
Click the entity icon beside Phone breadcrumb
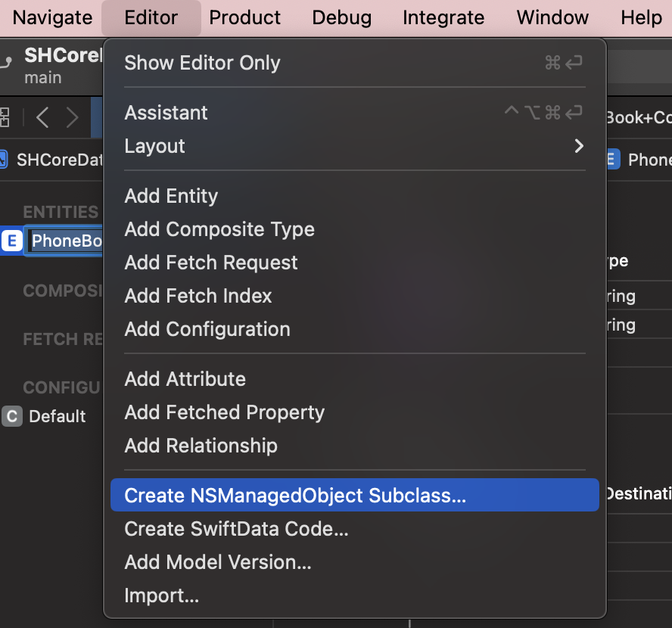tap(614, 160)
